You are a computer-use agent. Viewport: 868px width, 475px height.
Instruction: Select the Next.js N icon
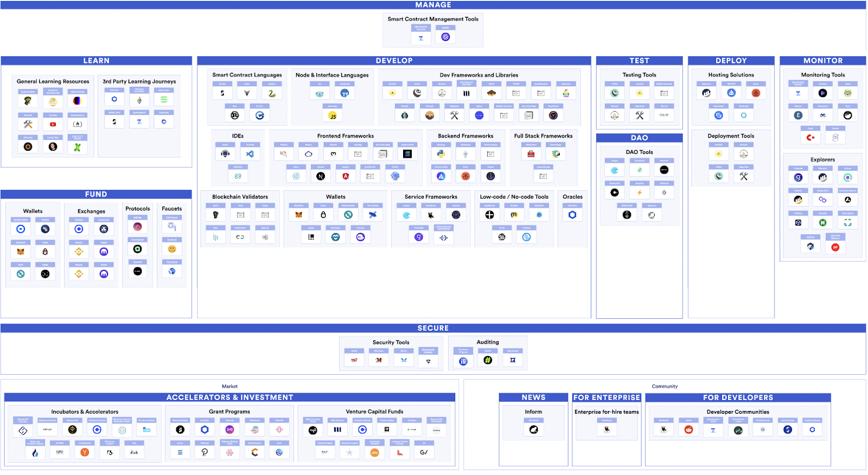click(321, 176)
